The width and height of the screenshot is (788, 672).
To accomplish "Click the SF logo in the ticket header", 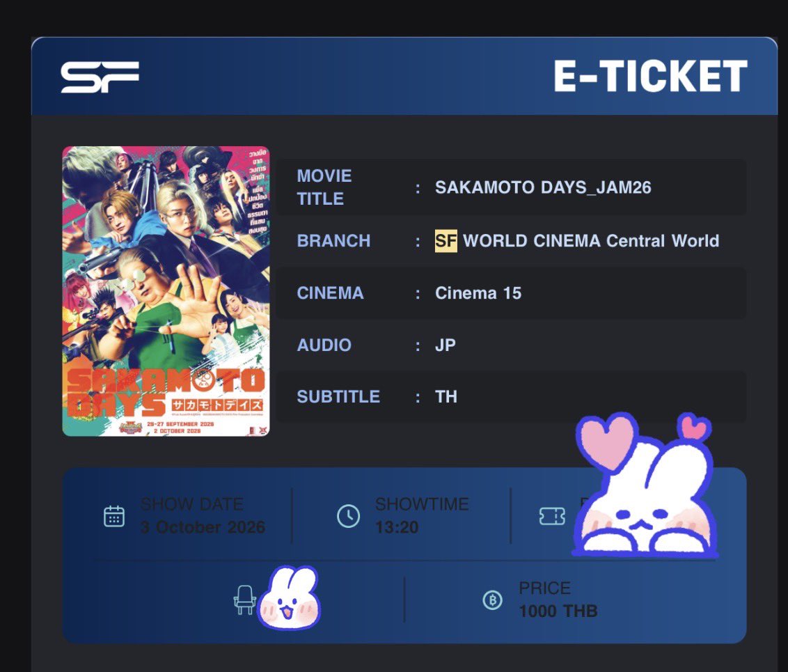I will click(100, 77).
